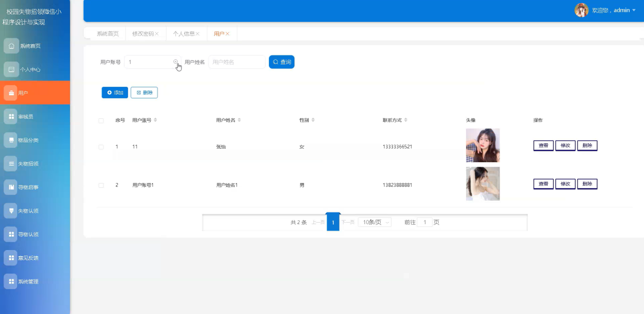
Task: Click 删除 for 用户姓名1 row
Action: (587, 184)
